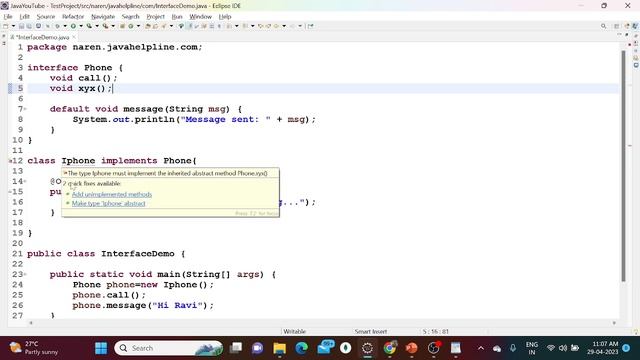Click the New file toolbar icon
The height and width of the screenshot is (360, 640).
point(6,26)
